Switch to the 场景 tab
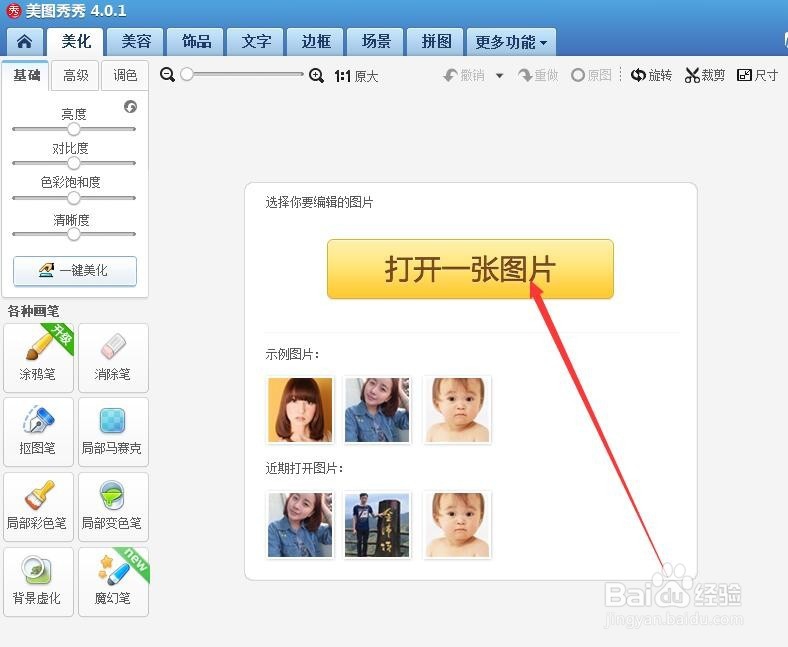Screen dimensions: 788x647 coord(376,42)
